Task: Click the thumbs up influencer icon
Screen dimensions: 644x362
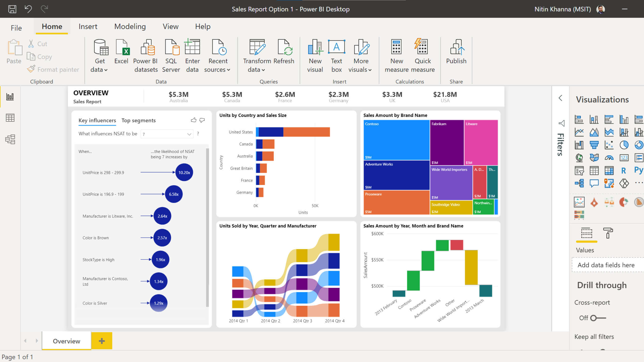Action: pos(194,120)
